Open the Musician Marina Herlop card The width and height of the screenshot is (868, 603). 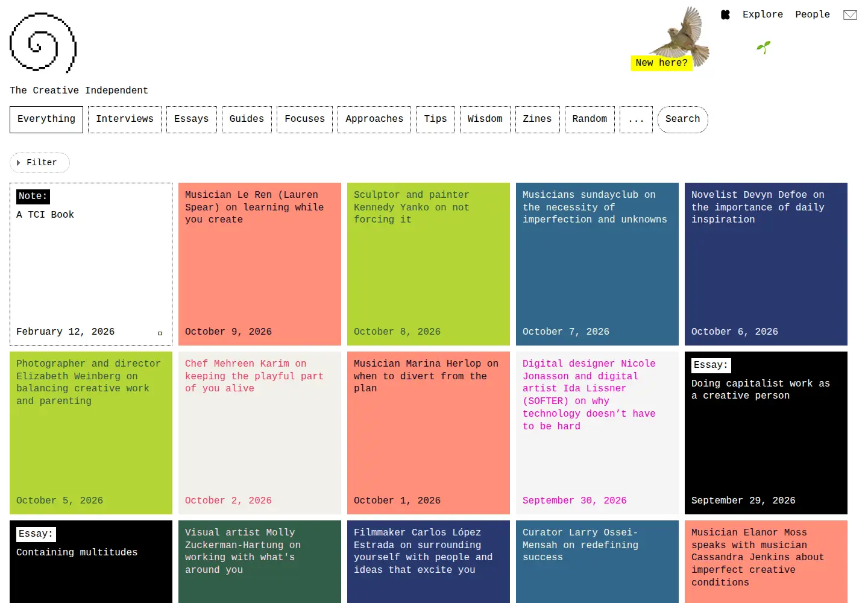tap(429, 433)
